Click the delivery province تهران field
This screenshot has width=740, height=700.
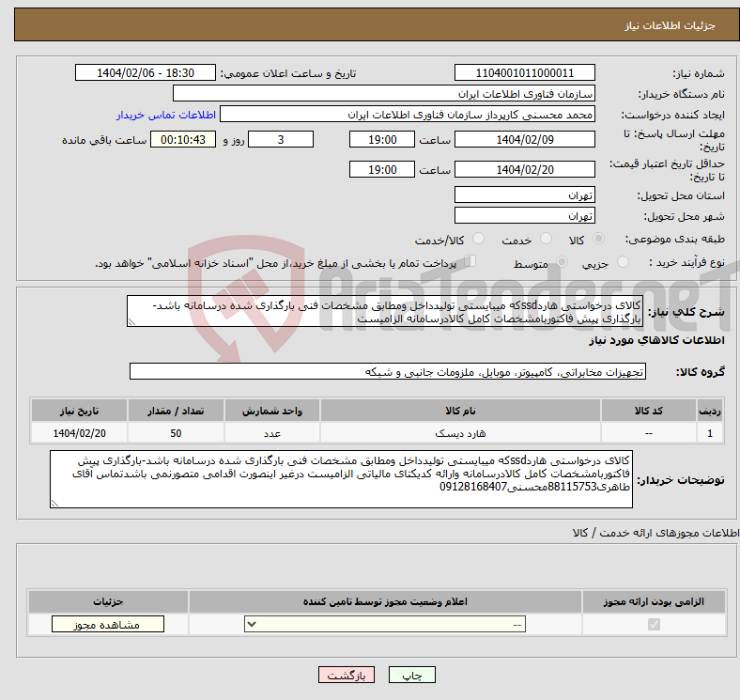tap(524, 195)
